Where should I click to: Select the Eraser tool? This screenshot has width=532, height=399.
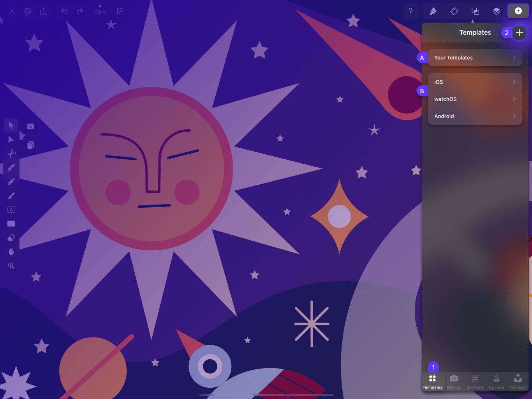pos(11,238)
